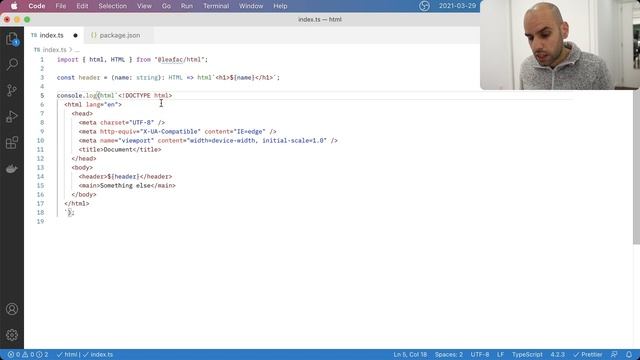This screenshot has height=360, width=640.
Task: Open the notifications bell in status bar
Action: tap(629, 355)
